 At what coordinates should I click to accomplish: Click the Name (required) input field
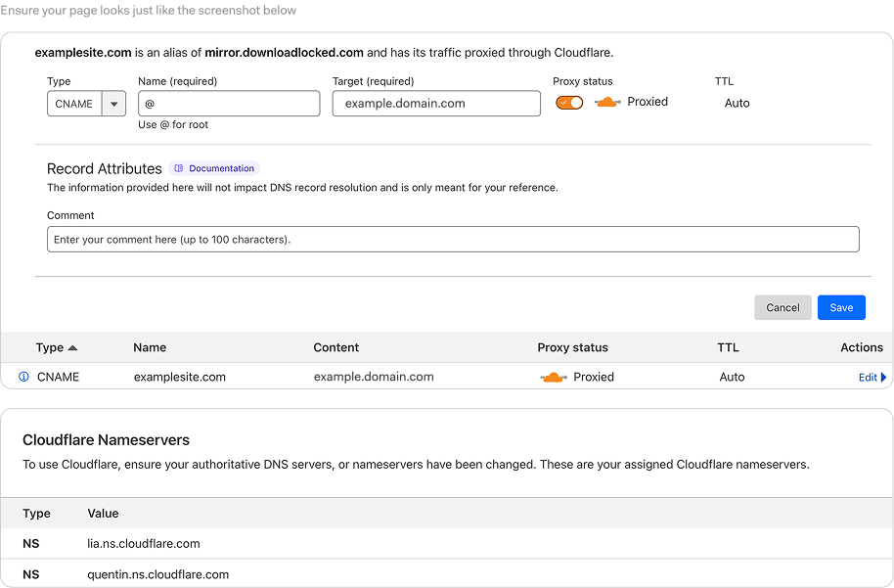pos(229,104)
